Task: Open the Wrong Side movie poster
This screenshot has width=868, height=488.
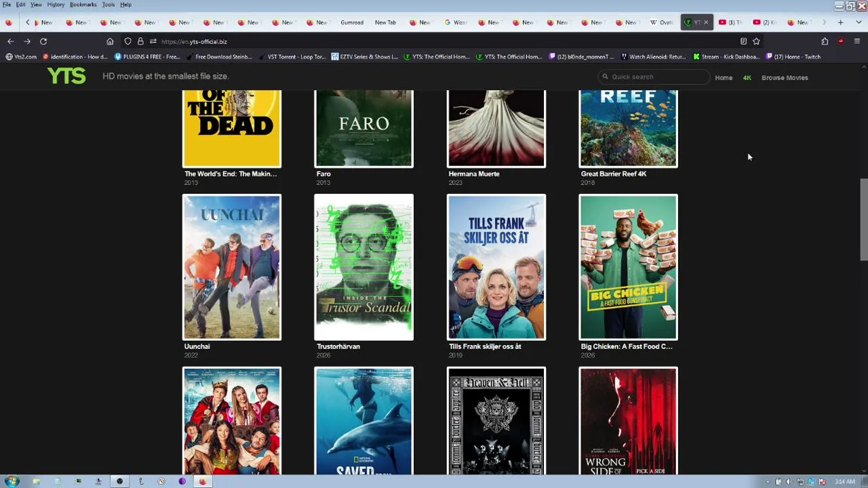Action: [628, 421]
